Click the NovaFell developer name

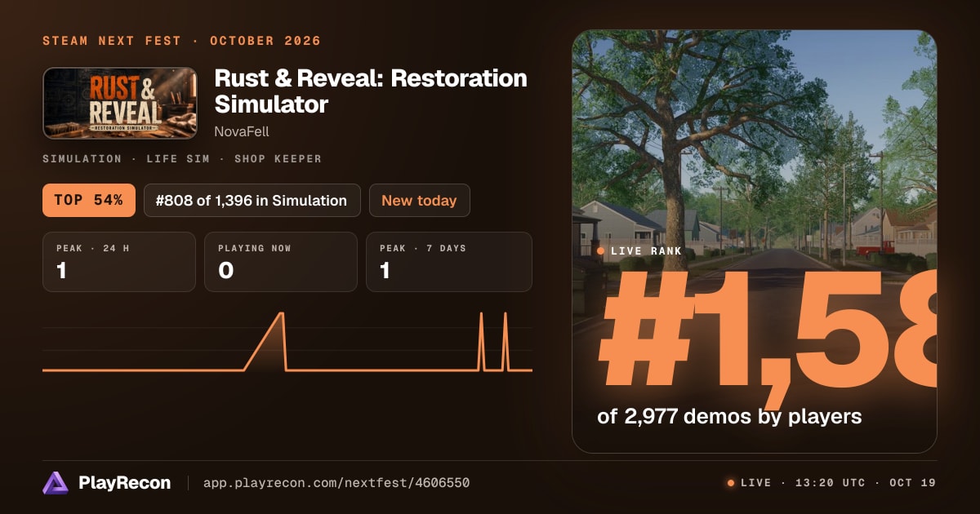click(241, 131)
